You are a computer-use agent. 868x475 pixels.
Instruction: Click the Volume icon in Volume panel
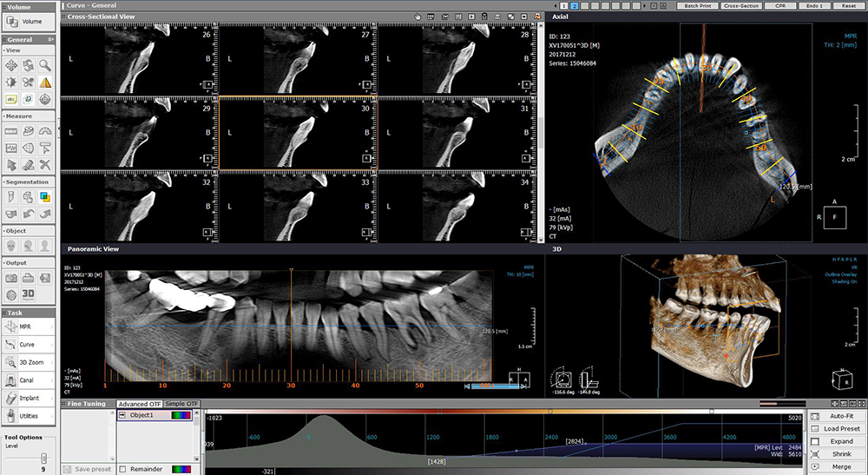point(11,21)
